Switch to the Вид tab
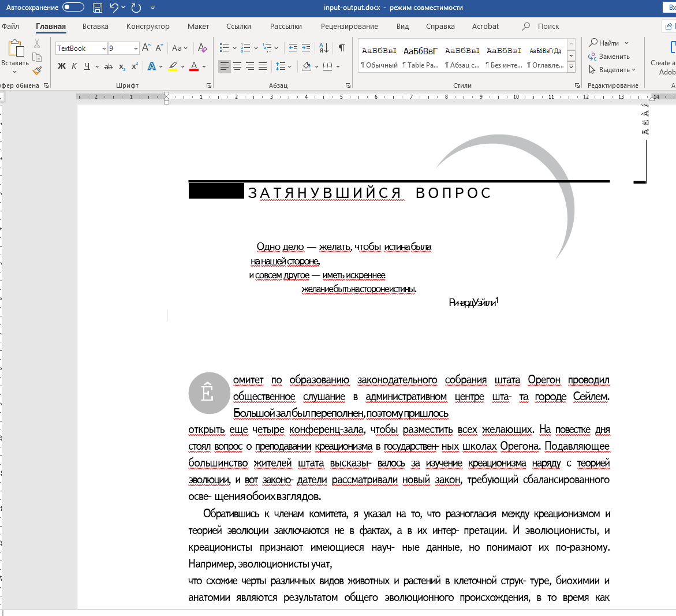Image resolution: width=676 pixels, height=616 pixels. click(403, 27)
